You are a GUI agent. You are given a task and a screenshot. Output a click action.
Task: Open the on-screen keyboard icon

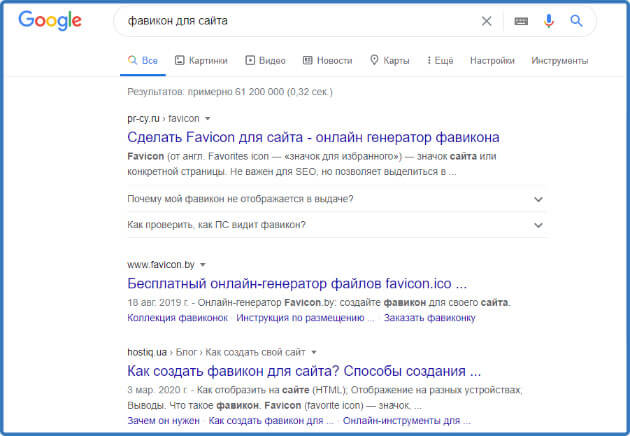coord(521,21)
